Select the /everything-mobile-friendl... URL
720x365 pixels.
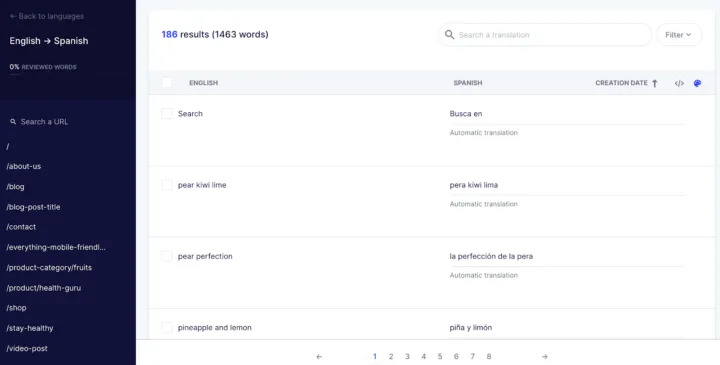pos(56,247)
